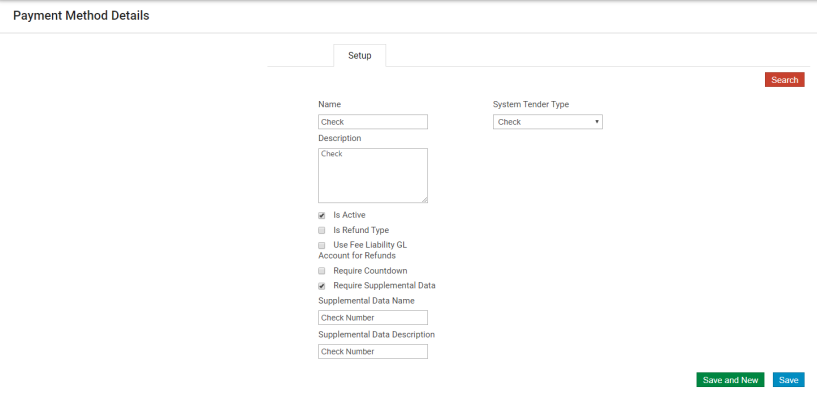
Task: Enable the Require Countdown checkbox
Action: click(322, 271)
